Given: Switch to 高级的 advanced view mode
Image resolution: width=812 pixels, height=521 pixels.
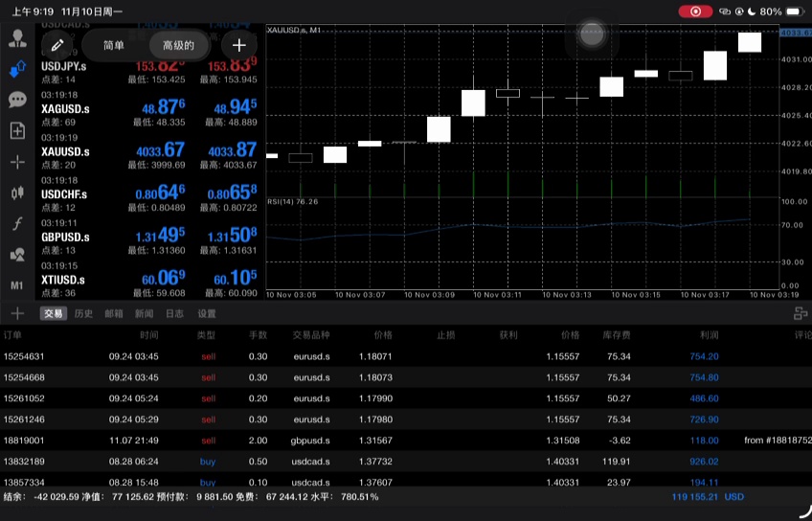Looking at the screenshot, I should tap(179, 46).
